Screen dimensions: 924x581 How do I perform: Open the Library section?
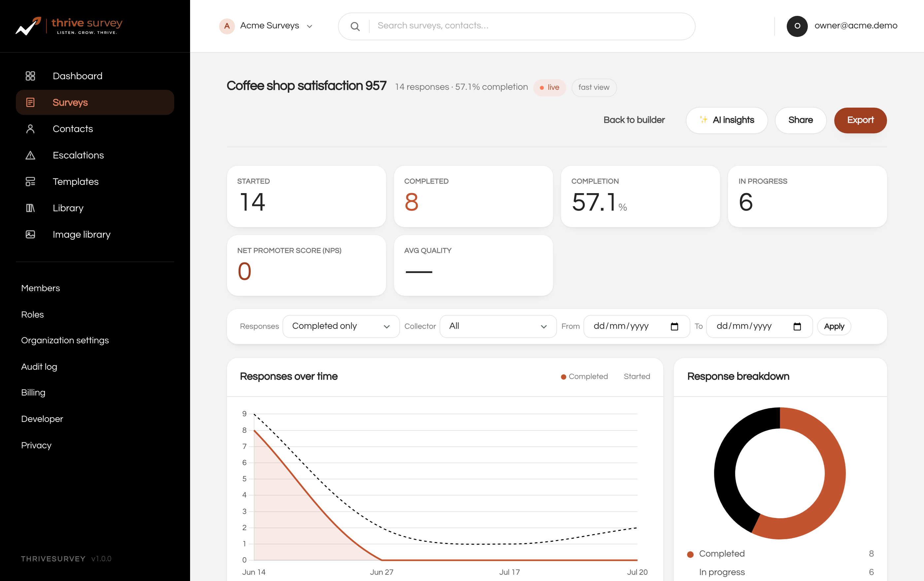(95, 208)
